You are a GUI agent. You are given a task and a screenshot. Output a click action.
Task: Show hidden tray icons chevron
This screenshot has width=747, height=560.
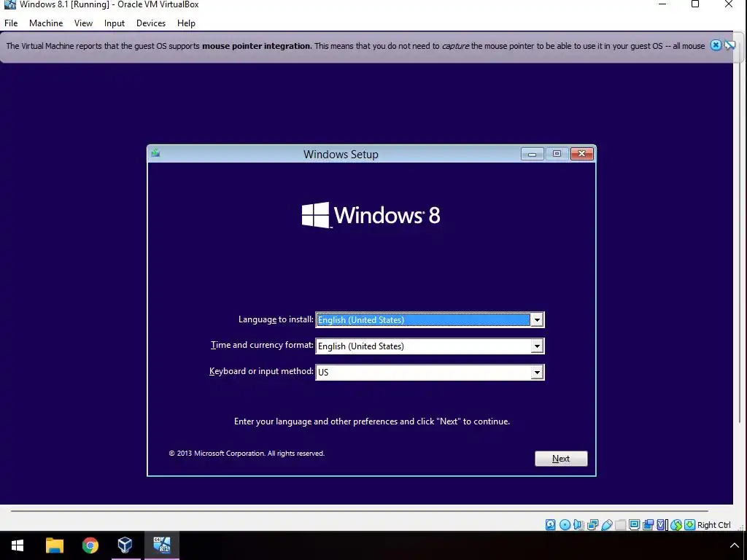(x=734, y=545)
